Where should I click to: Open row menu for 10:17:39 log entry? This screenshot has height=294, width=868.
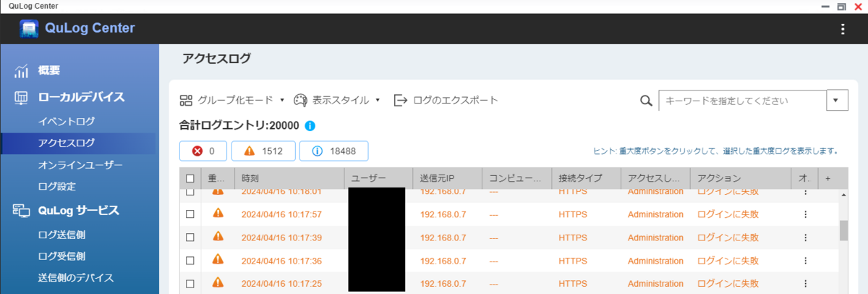click(805, 238)
